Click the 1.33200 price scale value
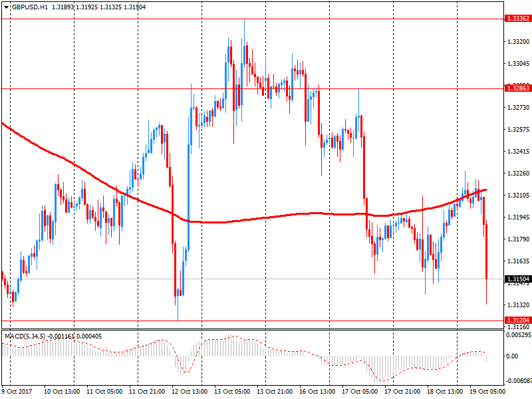 coord(519,42)
